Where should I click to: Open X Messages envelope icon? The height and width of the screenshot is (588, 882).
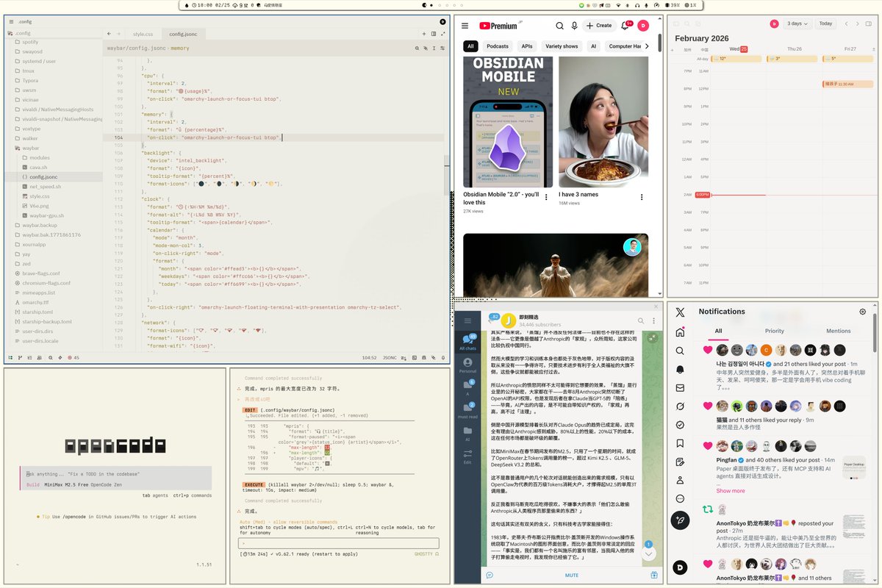pos(680,388)
